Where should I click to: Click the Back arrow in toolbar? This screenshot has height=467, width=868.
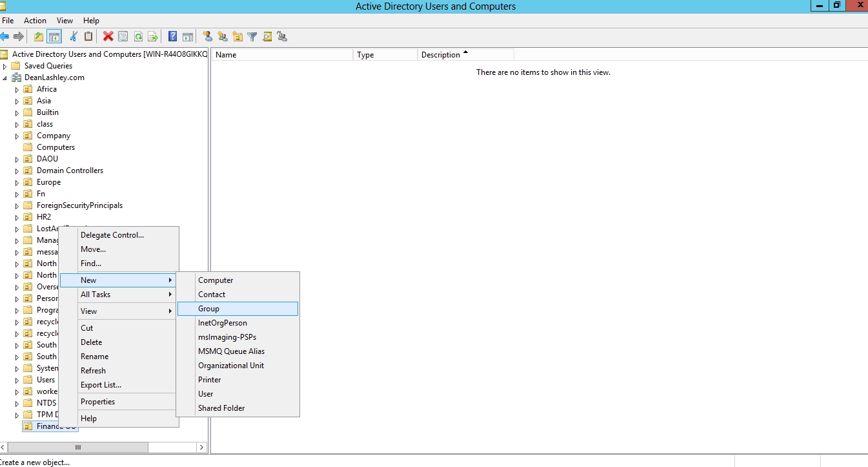tap(5, 37)
